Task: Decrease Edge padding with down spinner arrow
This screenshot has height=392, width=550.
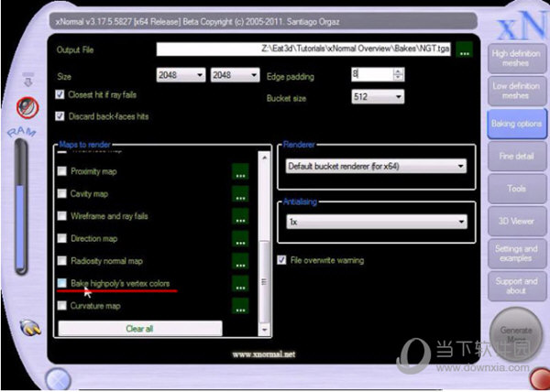Action: [x=398, y=78]
